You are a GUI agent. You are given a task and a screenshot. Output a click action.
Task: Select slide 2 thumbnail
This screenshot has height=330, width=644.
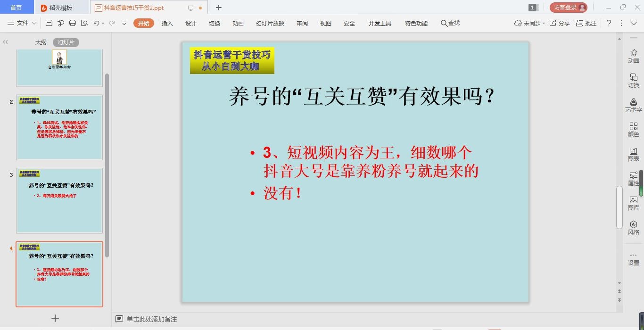point(59,127)
